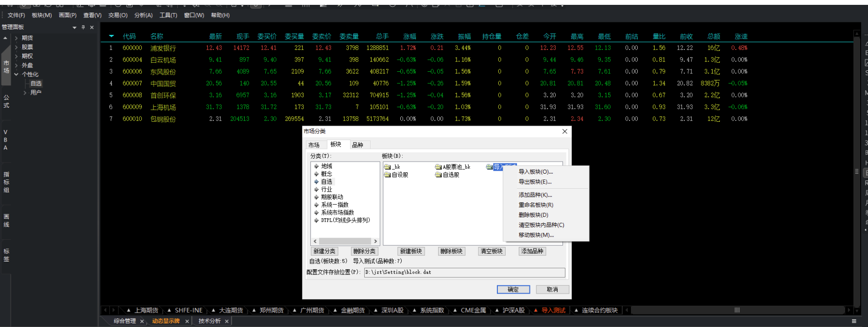Choose 导入板块(O)... from context menu
The image size is (868, 327).
pyautogui.click(x=535, y=172)
